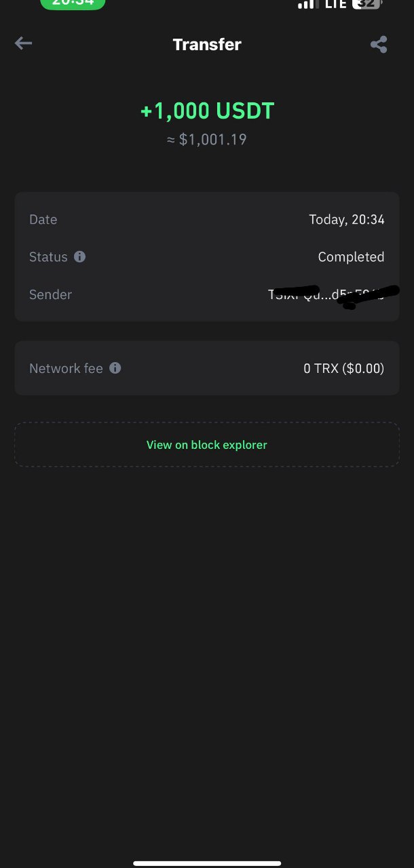Tap the Sender label
This screenshot has width=414, height=868.
[x=50, y=294]
